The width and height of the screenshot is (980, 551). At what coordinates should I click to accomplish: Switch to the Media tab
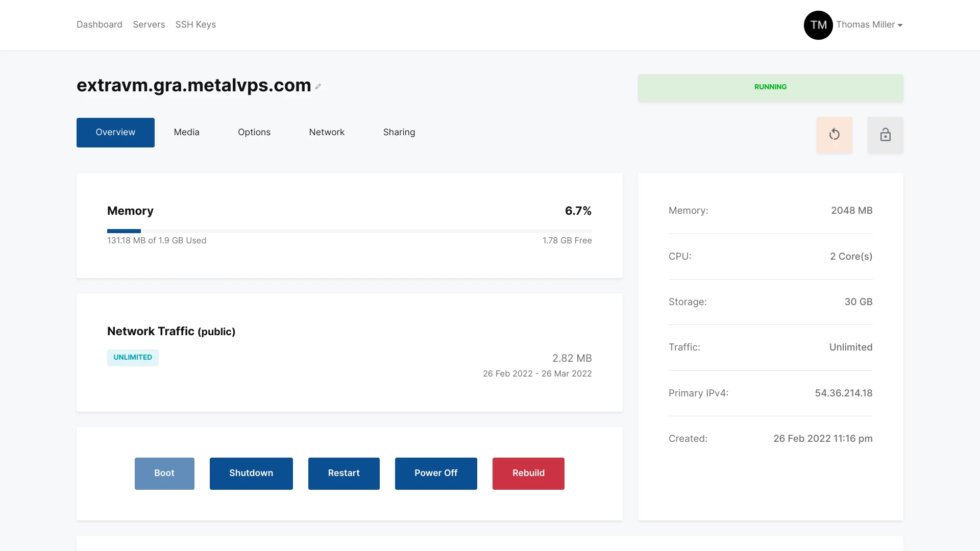(x=186, y=133)
